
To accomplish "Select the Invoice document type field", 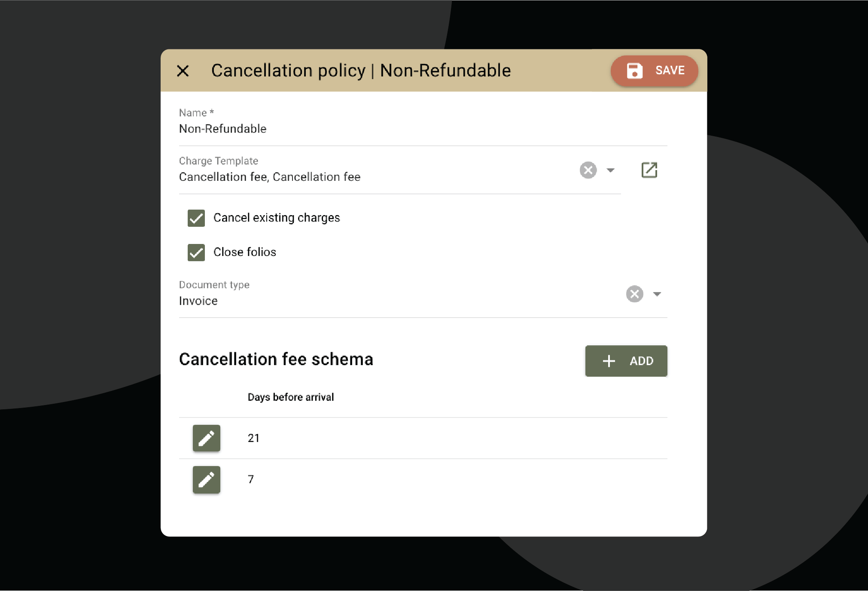I will (x=387, y=301).
